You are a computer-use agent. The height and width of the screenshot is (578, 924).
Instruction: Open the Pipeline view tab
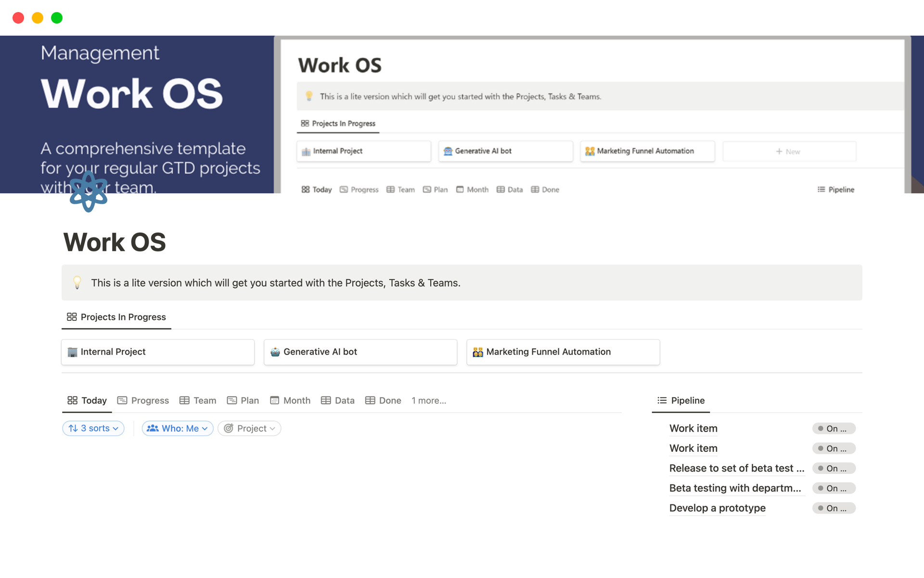click(681, 400)
